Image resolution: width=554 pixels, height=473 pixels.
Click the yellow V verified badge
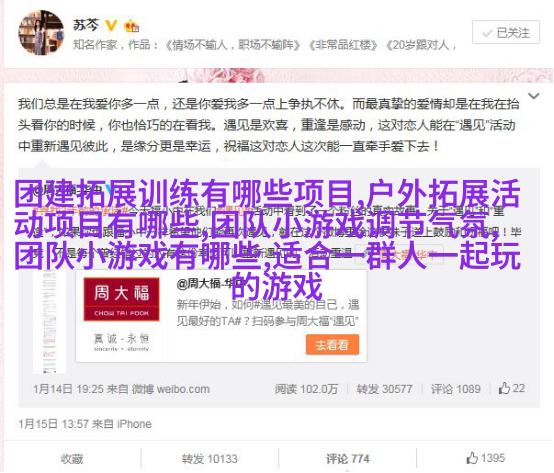(x=111, y=25)
